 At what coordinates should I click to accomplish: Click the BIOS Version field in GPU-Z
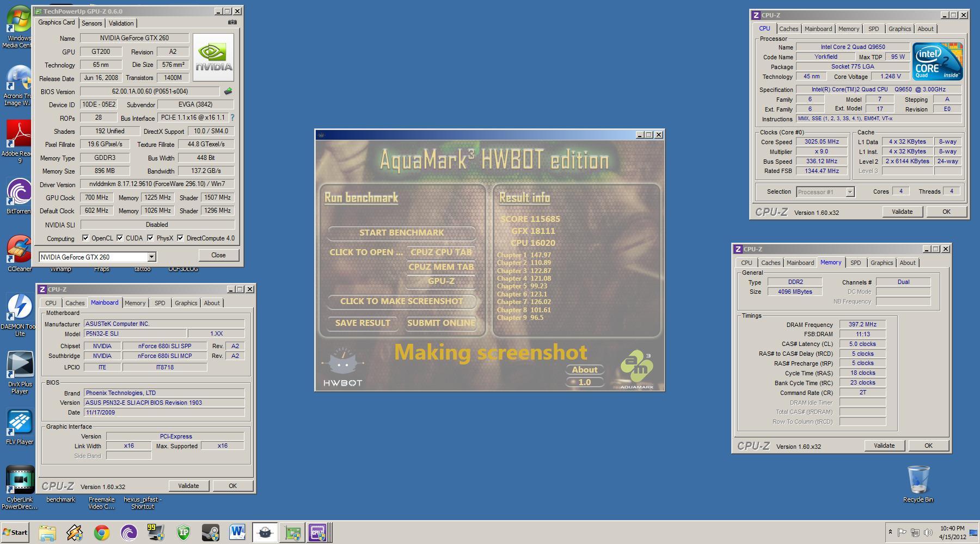point(150,91)
